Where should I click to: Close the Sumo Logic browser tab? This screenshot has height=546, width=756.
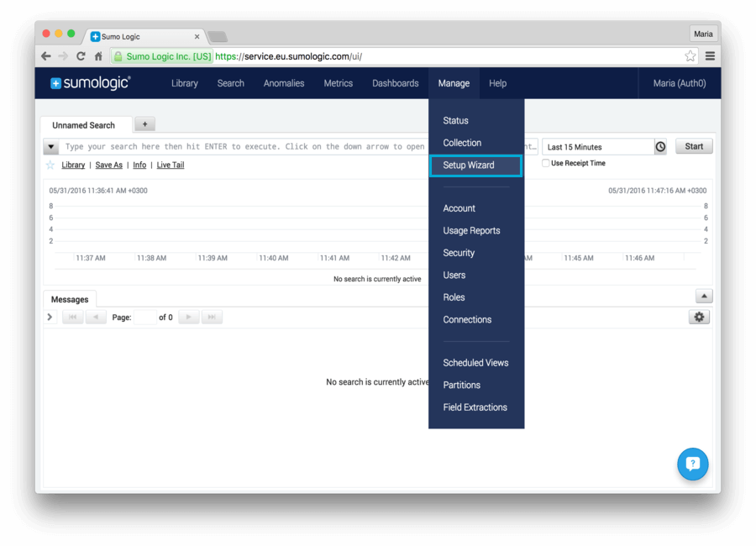tap(197, 37)
